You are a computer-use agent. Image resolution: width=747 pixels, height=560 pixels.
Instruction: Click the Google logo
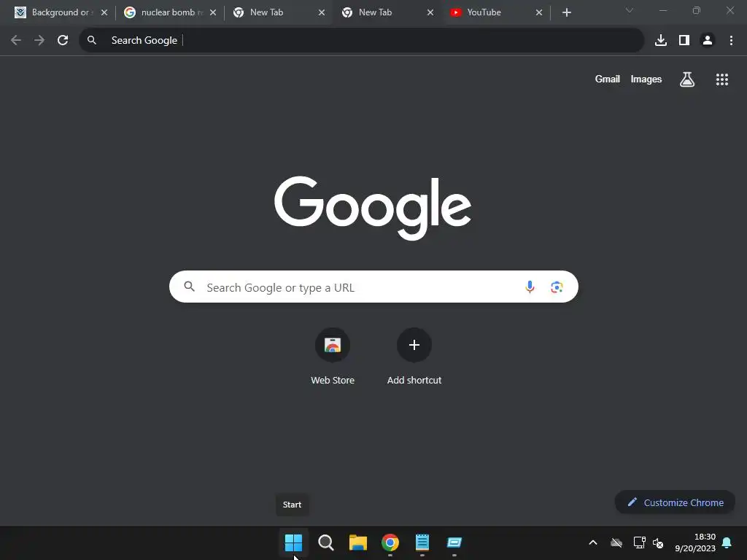click(373, 208)
